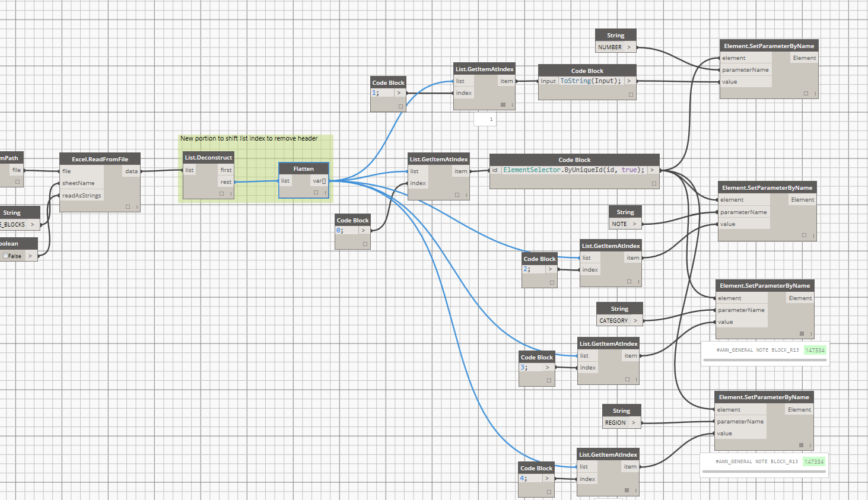
Task: Toggle preview square on ToString(Input) Code Block
Action: click(x=631, y=94)
